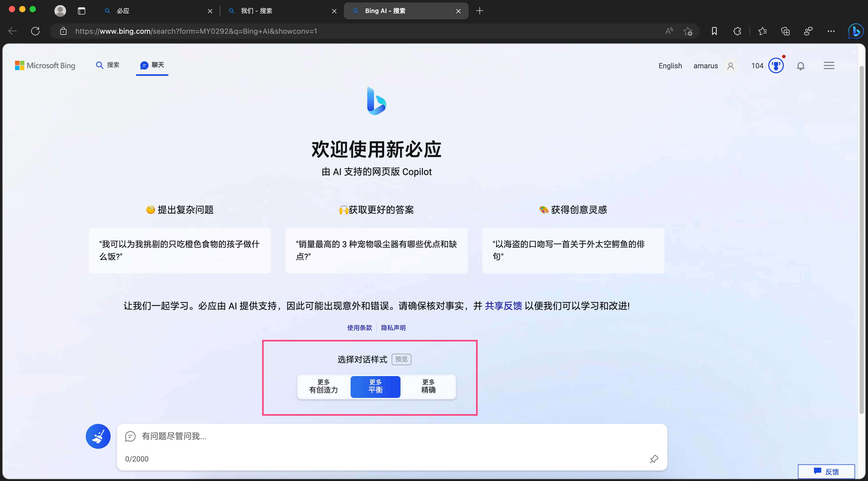Select the 更多平衡 conversation style

point(375,386)
